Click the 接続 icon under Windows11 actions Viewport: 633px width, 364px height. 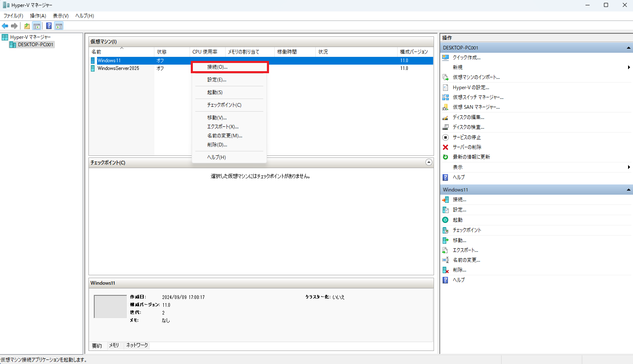445,200
